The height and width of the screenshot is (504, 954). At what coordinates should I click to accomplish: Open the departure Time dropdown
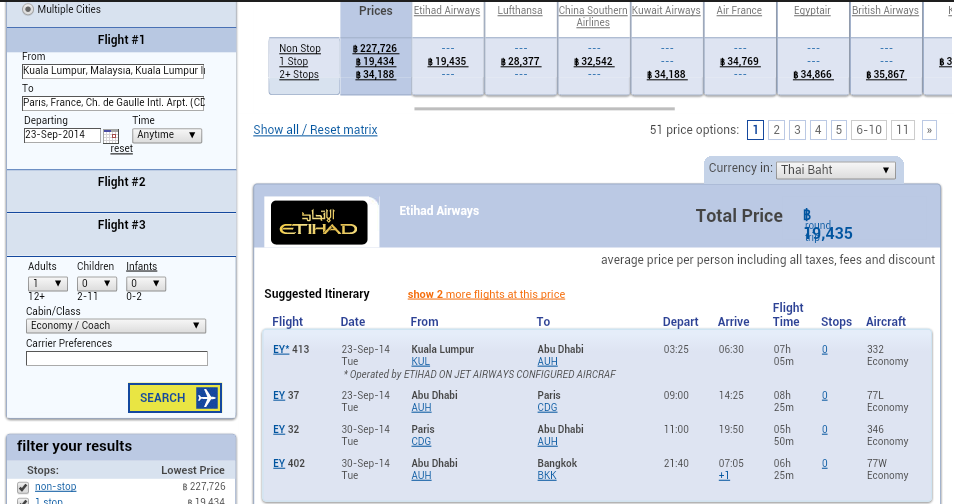click(x=167, y=135)
